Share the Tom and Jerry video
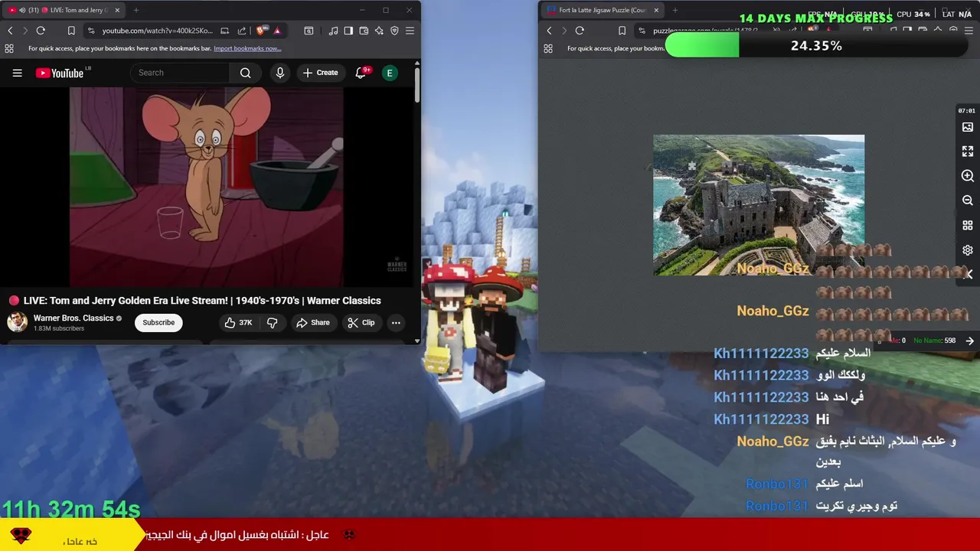 click(313, 322)
